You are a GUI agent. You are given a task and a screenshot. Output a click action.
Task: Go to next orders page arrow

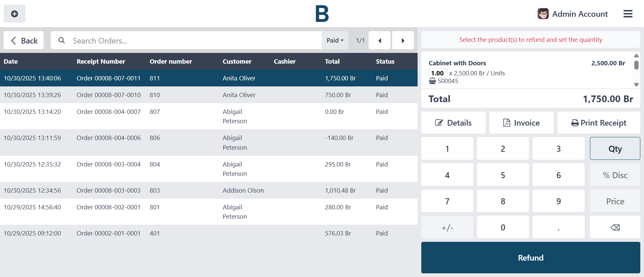click(403, 41)
